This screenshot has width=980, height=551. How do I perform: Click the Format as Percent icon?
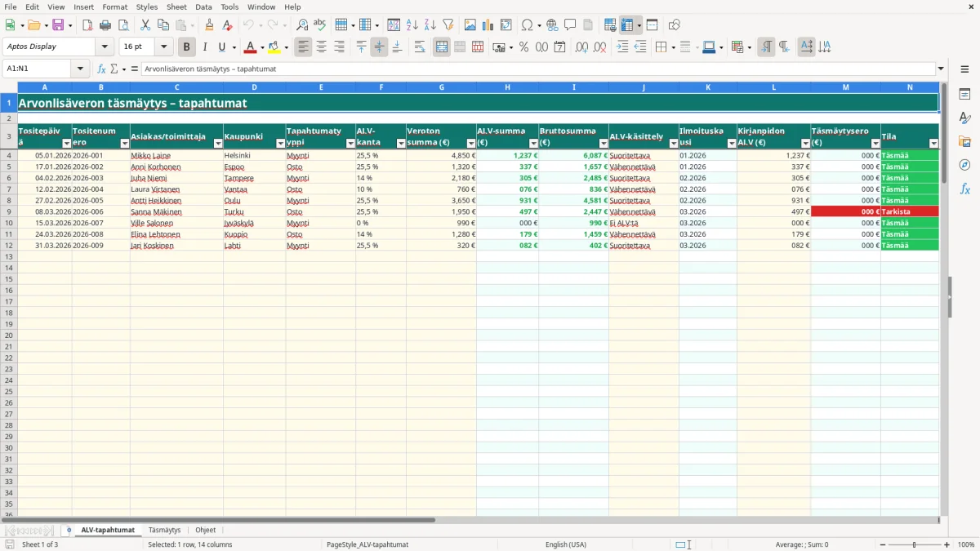pyautogui.click(x=523, y=47)
